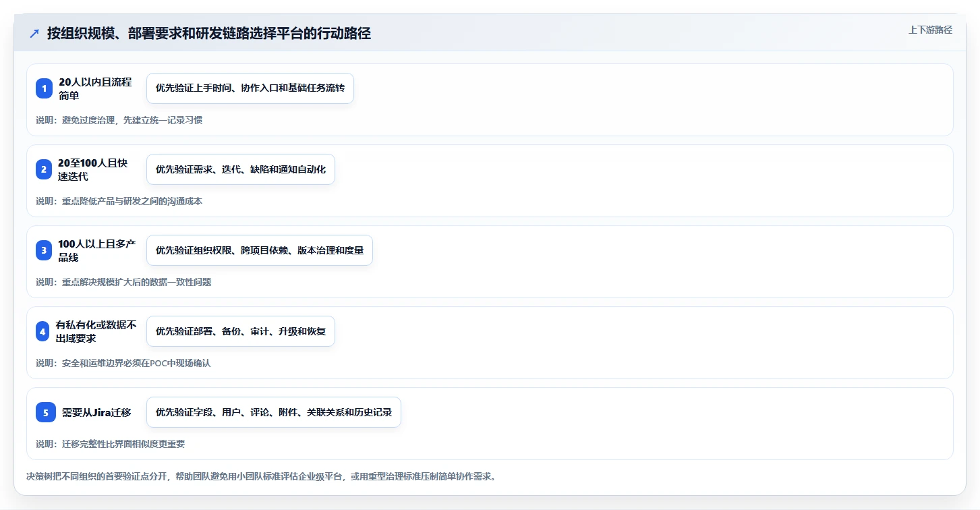Image resolution: width=980 pixels, height=510 pixels.
Task: Click step number badge 3
Action: [44, 250]
